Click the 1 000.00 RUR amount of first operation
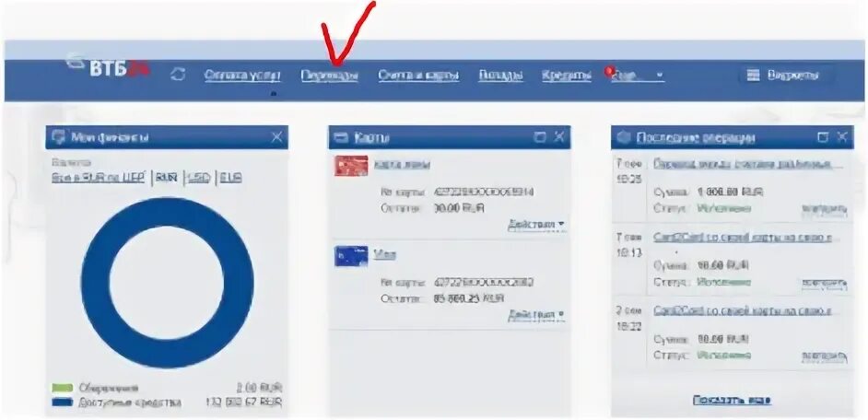868x420 pixels. 730,192
